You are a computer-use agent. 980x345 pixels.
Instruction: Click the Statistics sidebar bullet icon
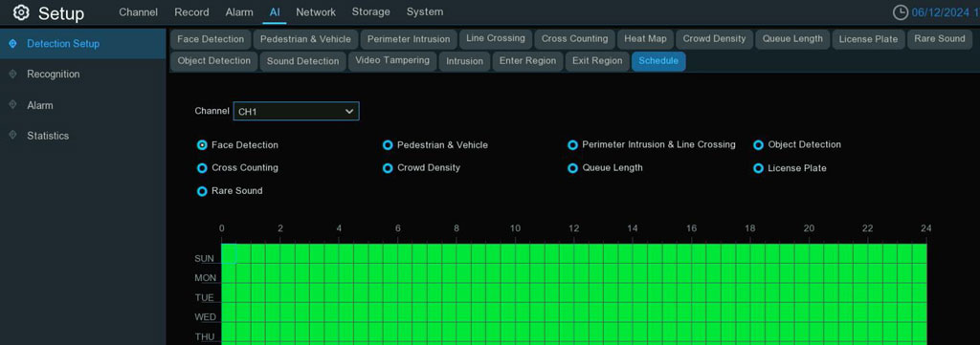click(12, 136)
